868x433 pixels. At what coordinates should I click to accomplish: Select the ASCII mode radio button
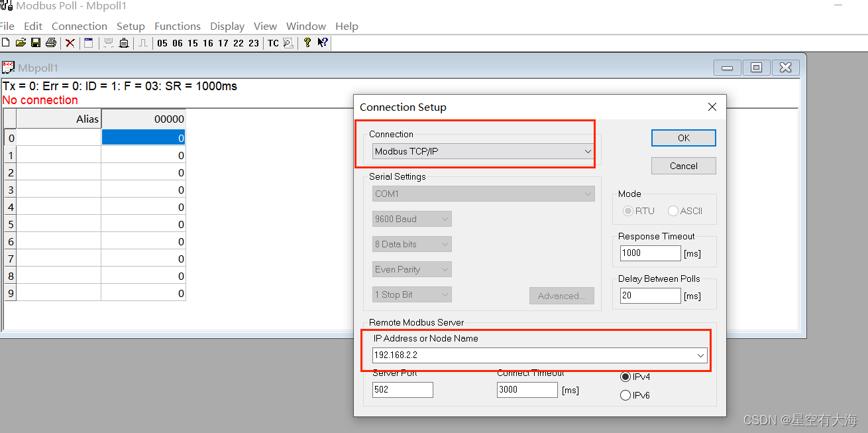click(673, 211)
